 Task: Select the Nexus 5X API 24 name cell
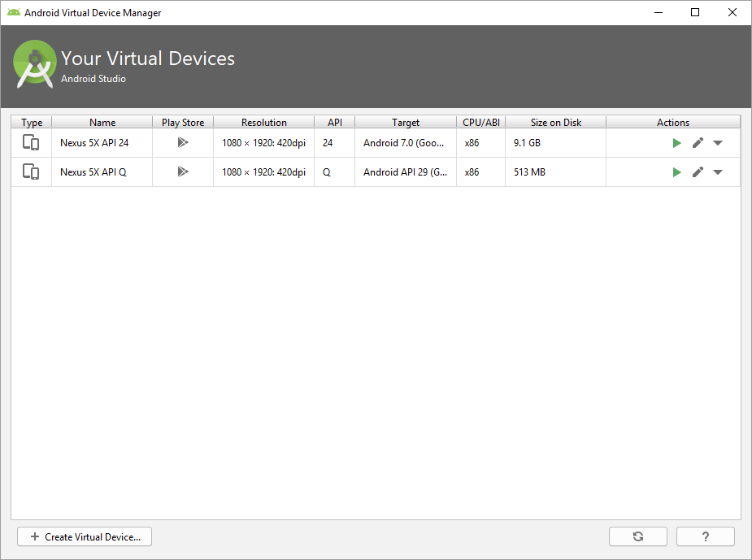pos(102,143)
